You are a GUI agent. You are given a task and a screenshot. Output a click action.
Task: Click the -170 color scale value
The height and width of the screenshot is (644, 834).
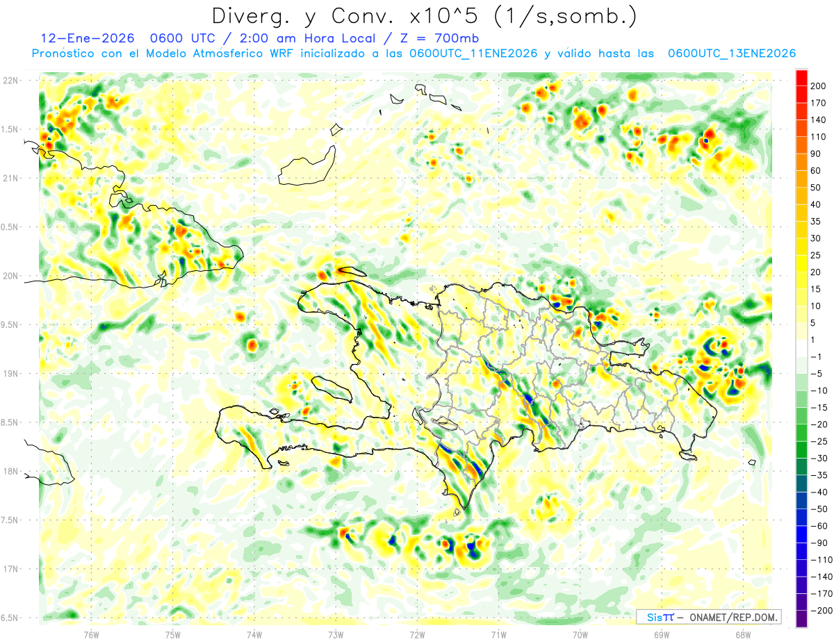pyautogui.click(x=821, y=593)
